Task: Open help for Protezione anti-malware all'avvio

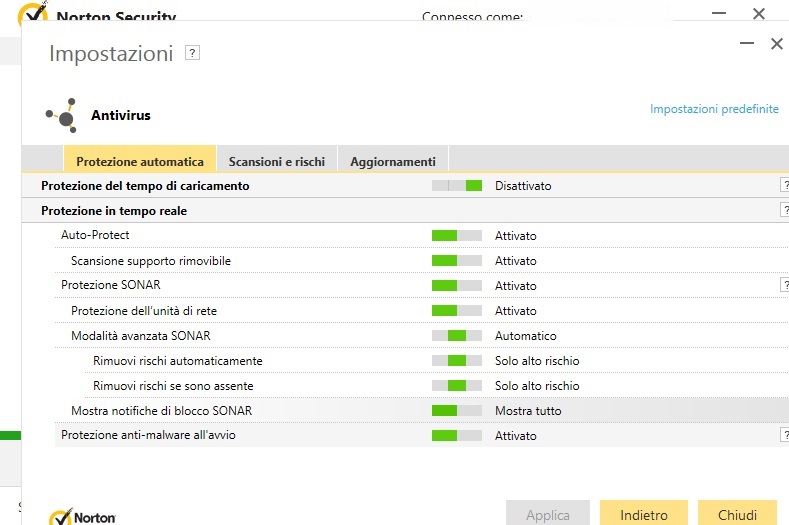Action: (x=784, y=434)
